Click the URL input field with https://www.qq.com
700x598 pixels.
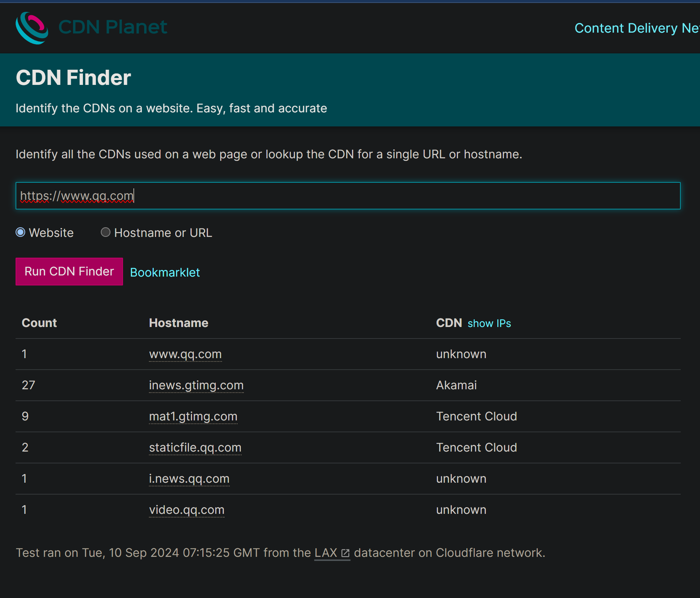[348, 196]
